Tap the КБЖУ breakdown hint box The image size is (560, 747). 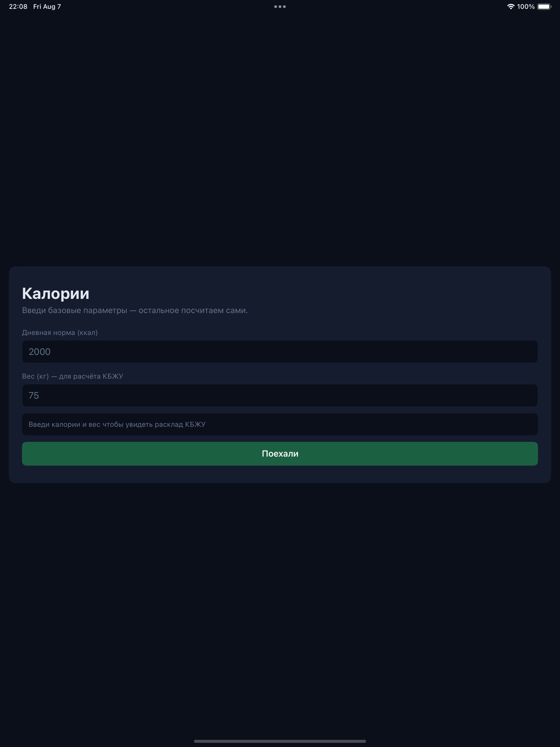(280, 425)
